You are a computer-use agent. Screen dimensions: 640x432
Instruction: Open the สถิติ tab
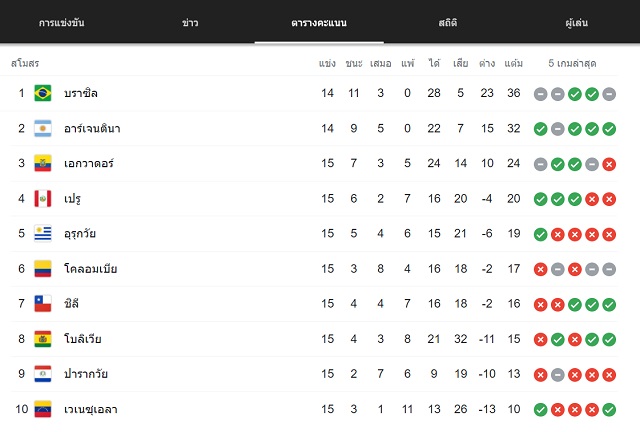point(448,22)
